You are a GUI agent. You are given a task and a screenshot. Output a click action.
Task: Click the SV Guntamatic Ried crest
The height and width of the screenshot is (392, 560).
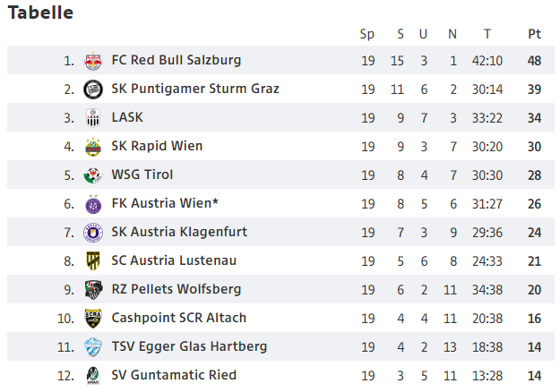point(92,376)
